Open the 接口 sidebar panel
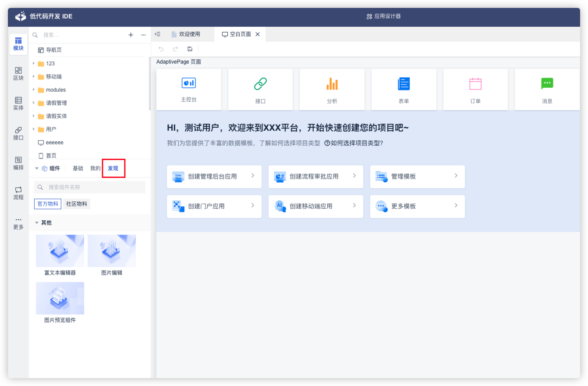Screen dimensions: 588x386 18,133
